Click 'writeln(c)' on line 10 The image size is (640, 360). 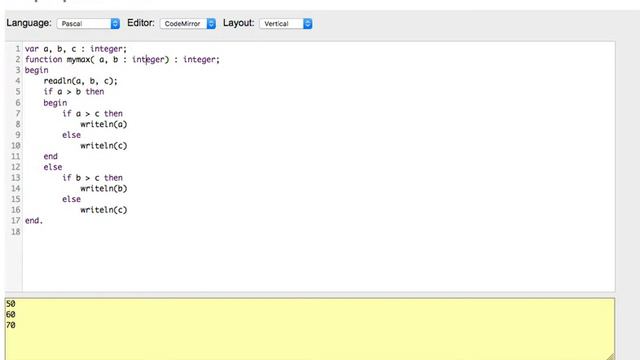tap(104, 146)
